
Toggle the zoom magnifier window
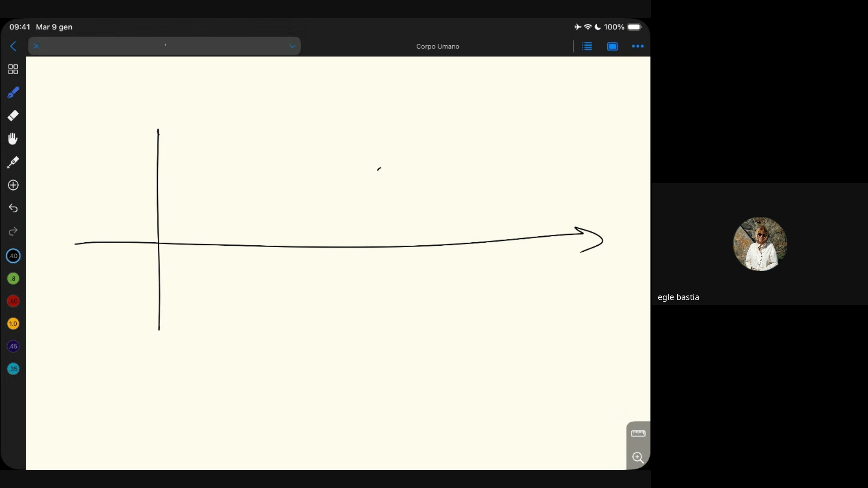638,458
